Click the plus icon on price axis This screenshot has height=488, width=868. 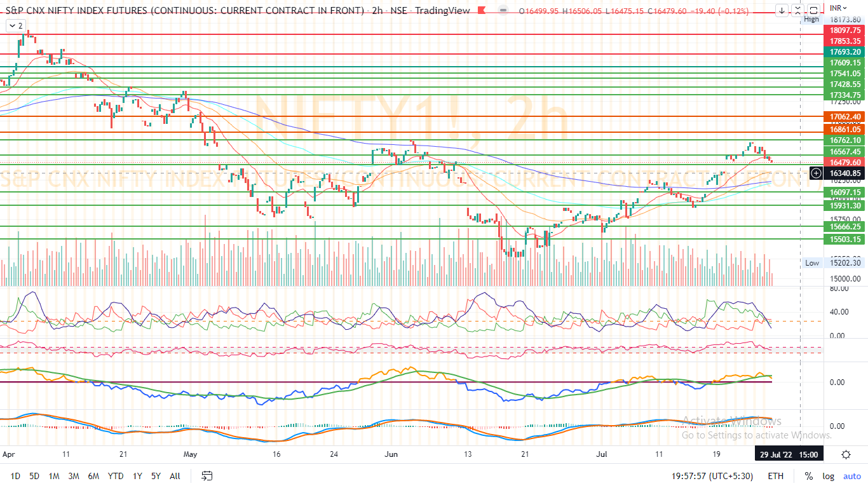pos(816,173)
